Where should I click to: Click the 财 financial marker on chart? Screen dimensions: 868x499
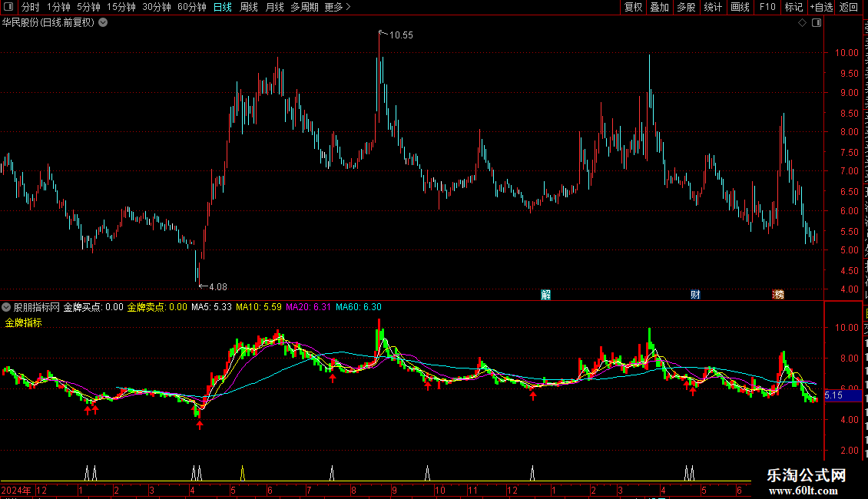coord(695,294)
